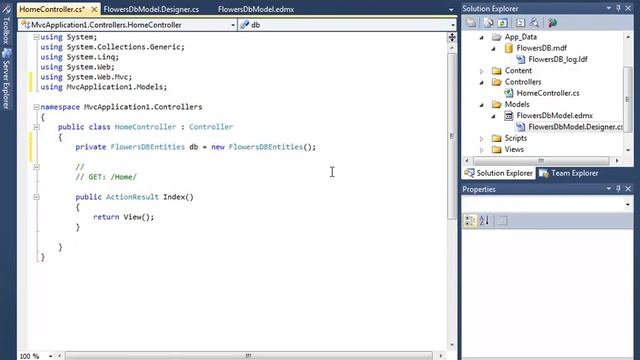The height and width of the screenshot is (360, 640).
Task: Collapse the Models folder node
Action: (482, 104)
